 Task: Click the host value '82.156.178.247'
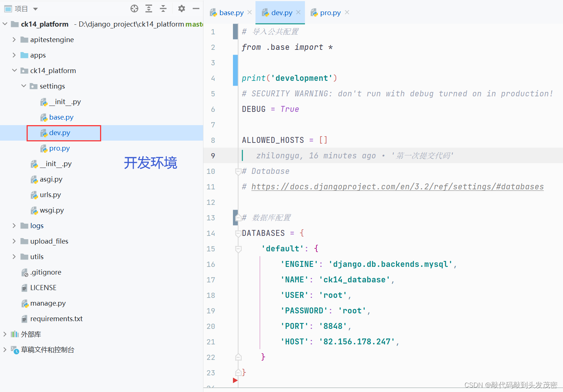(x=357, y=342)
